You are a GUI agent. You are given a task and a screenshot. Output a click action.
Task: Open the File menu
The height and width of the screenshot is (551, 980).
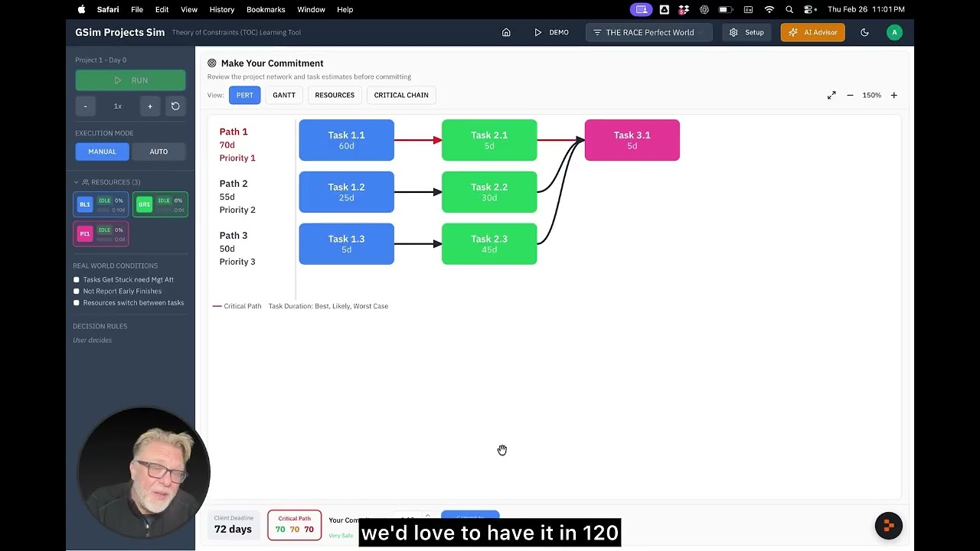point(137,9)
